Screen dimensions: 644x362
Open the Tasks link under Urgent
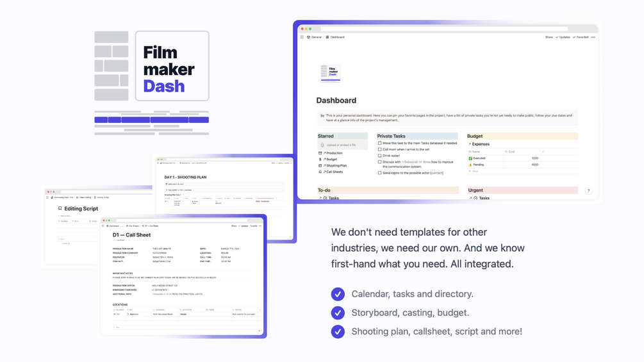click(479, 198)
